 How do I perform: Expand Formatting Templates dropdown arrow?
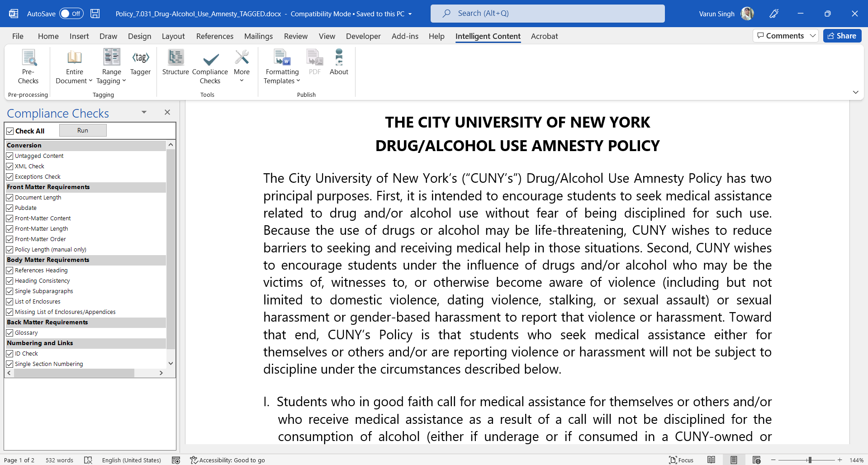click(x=298, y=81)
